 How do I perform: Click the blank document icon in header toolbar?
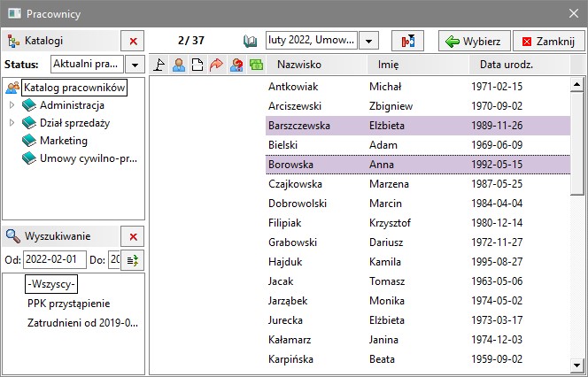[x=197, y=65]
